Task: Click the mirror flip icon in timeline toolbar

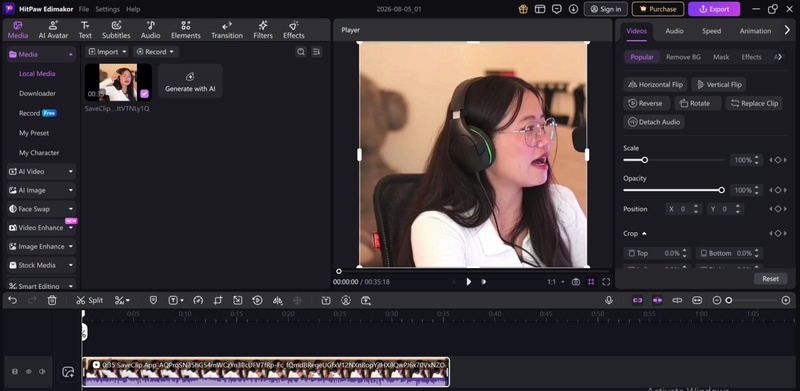Action: pyautogui.click(x=278, y=300)
